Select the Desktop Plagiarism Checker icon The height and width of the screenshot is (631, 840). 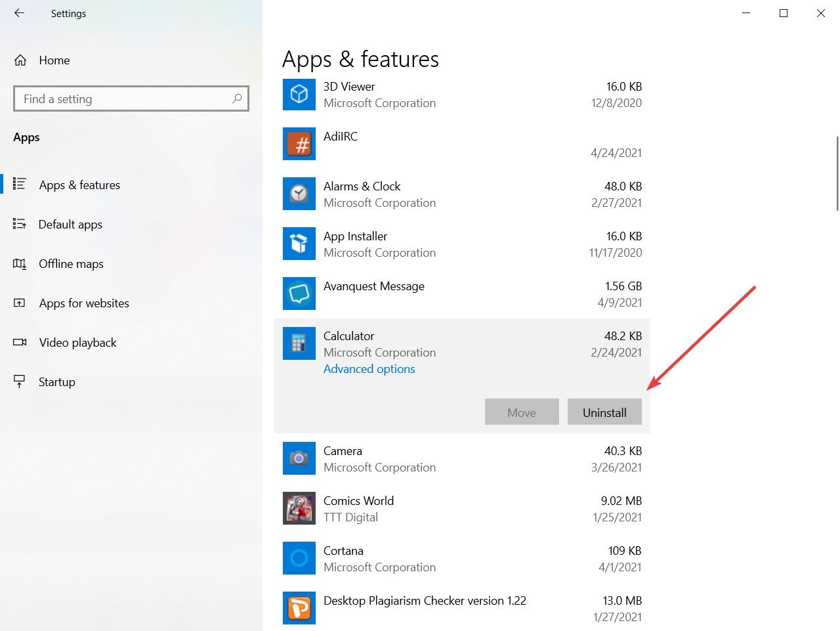pos(299,608)
